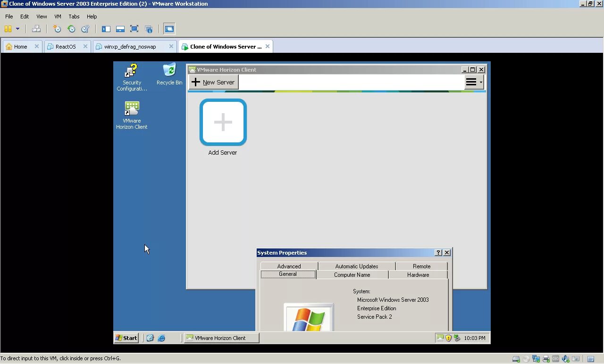Click the hard disk device status icon
The image size is (604, 364).
[516, 359]
